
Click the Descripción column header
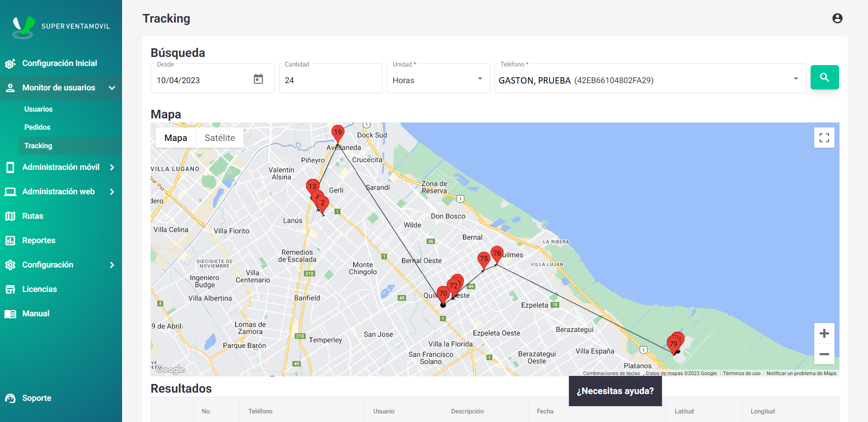[467, 411]
